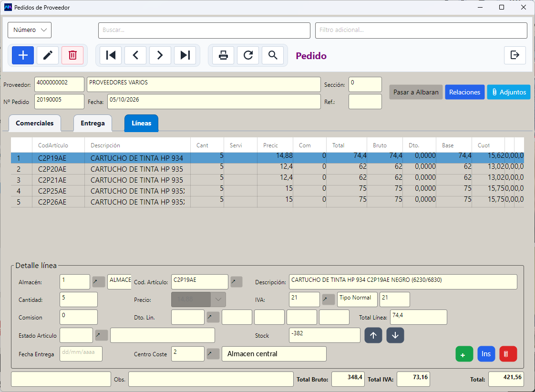Image resolution: width=535 pixels, height=392 pixels.
Task: Open the Centro Coste lookup arrow
Action: click(213, 354)
